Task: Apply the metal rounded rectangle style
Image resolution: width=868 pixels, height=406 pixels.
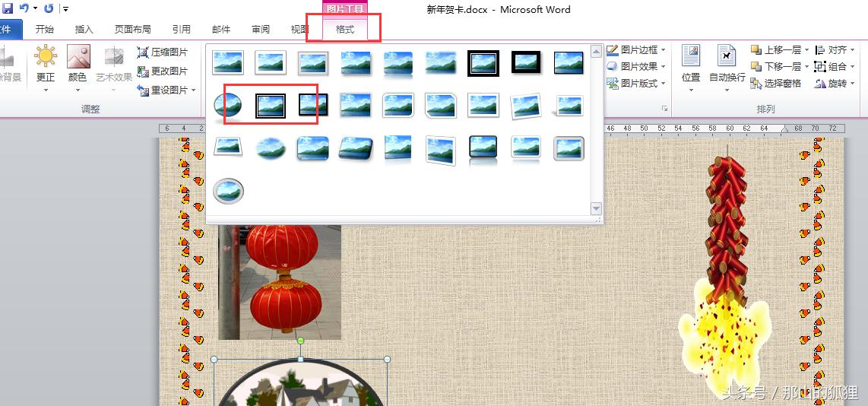Action: (x=569, y=148)
